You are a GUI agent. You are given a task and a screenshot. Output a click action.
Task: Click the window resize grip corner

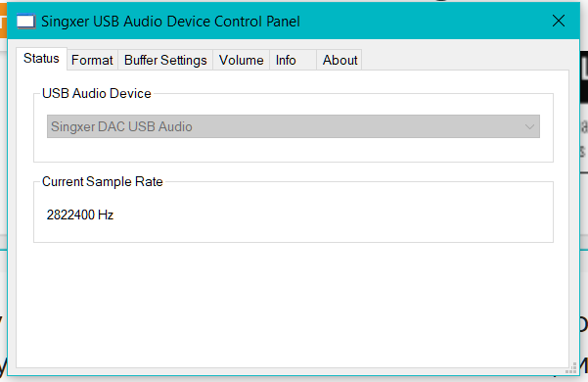pyautogui.click(x=571, y=368)
